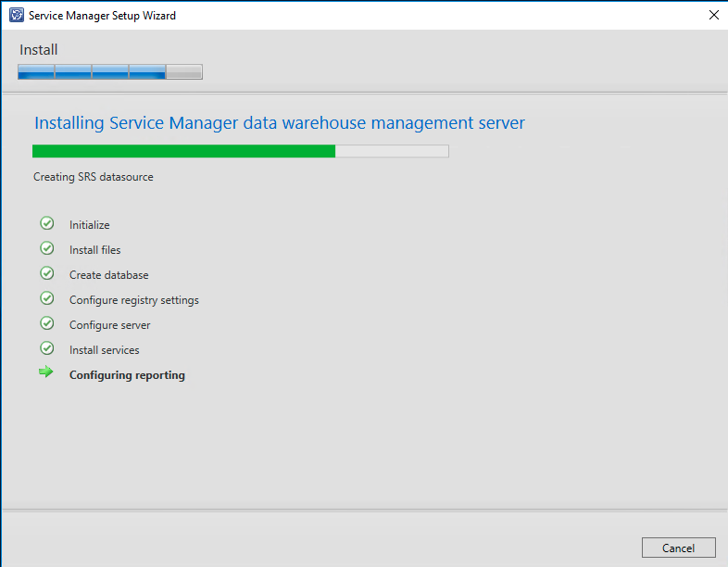Click the green checkmark beside Initialize
Screen dimensions: 728x567
47,223
